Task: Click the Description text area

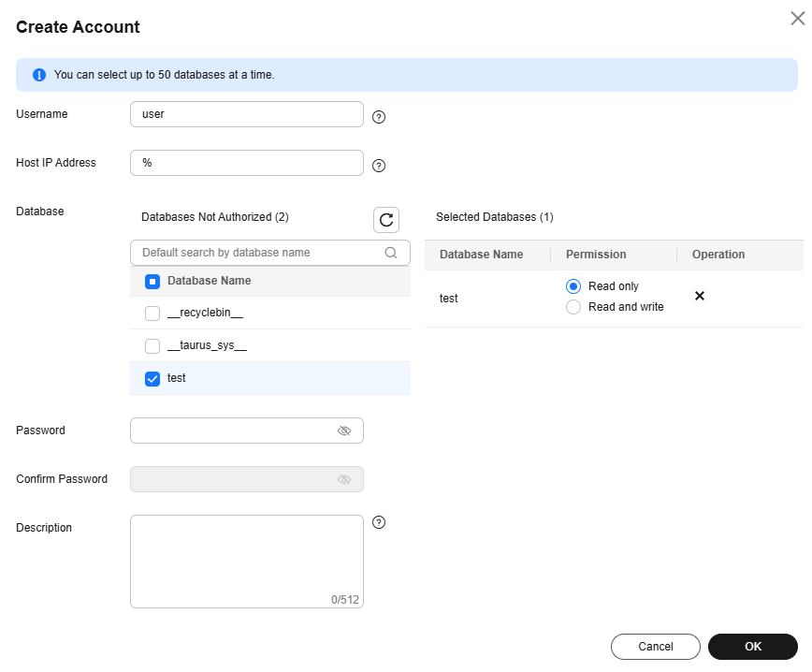Action: click(247, 562)
